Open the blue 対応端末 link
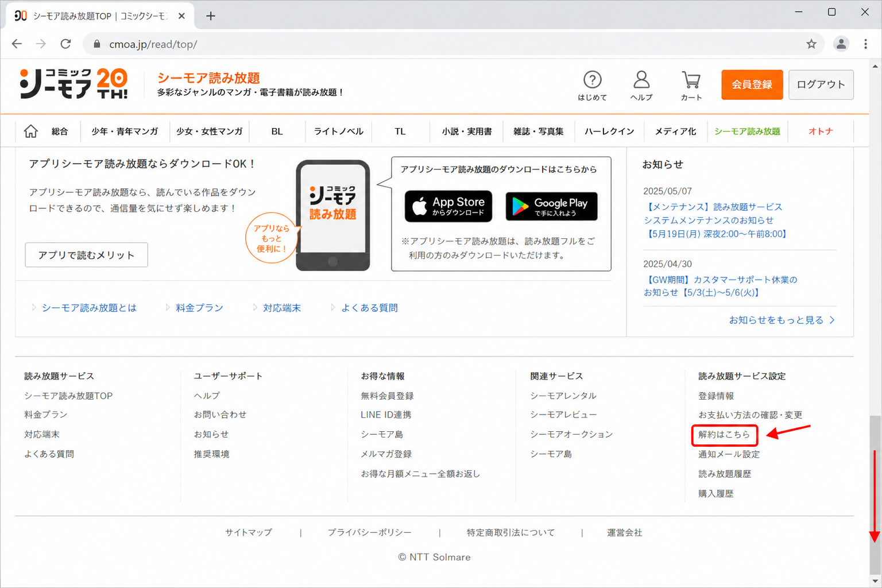This screenshot has width=882, height=588. click(x=282, y=308)
